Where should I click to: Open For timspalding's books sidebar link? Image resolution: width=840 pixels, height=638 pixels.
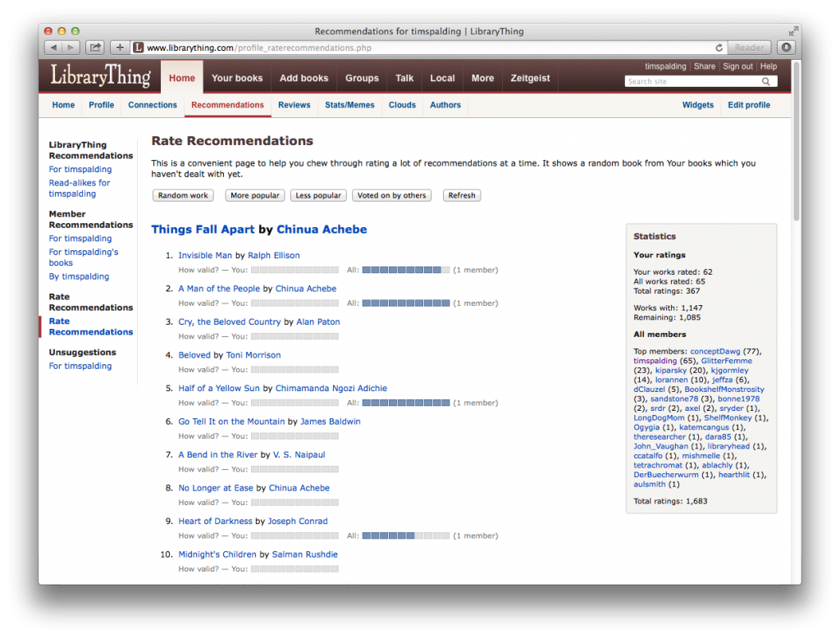(84, 257)
